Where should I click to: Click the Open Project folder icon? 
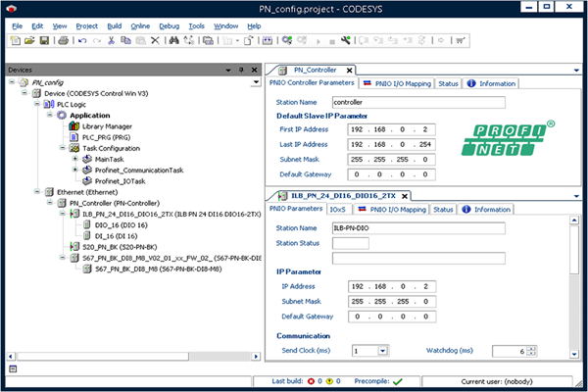tap(29, 40)
